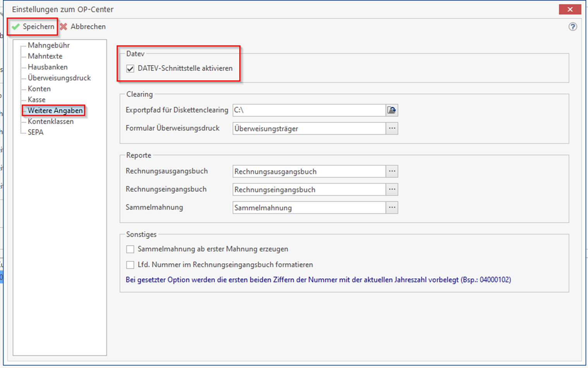
Task: Click the green Speichern checkmark button
Action: 32,27
